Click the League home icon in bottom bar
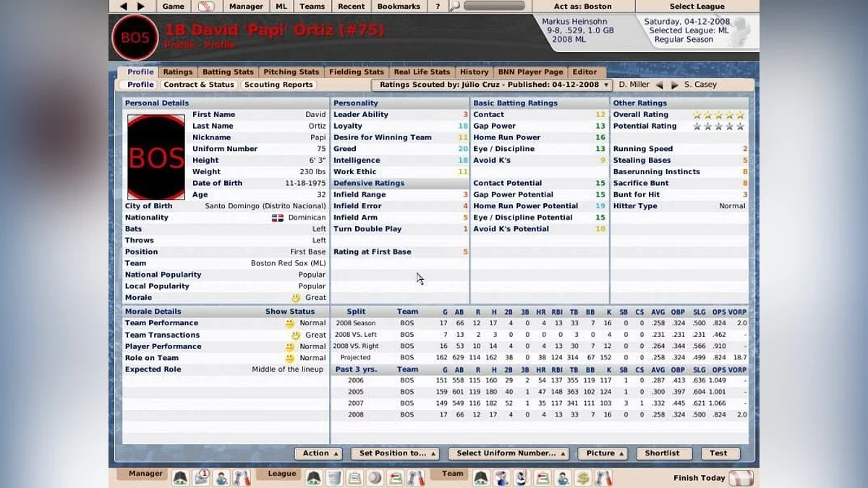The image size is (868, 488). pyautogui.click(x=313, y=478)
